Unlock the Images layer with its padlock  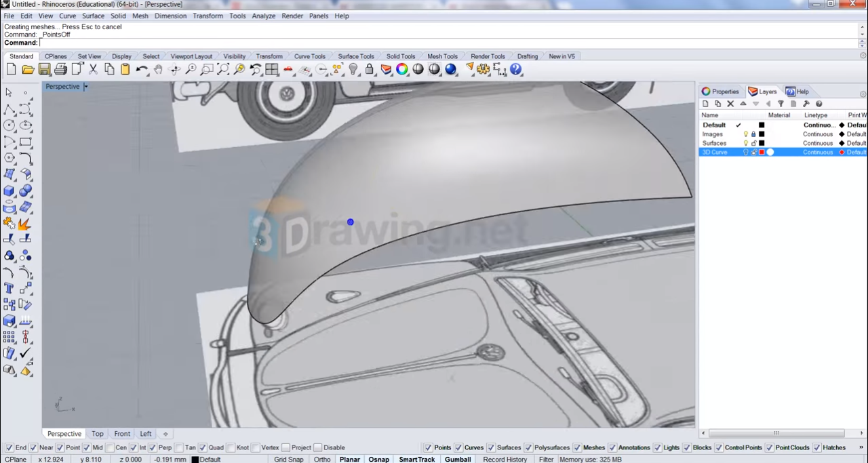[753, 134]
